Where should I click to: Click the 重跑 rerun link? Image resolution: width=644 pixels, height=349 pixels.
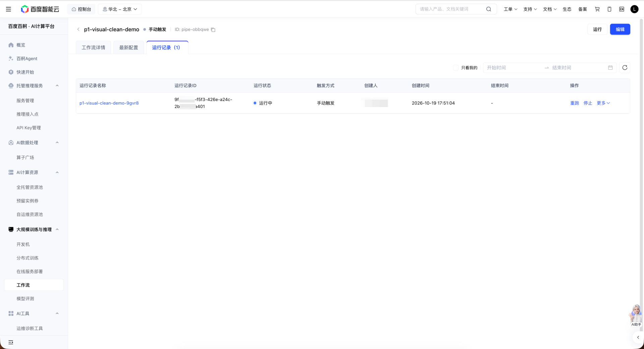tap(575, 103)
